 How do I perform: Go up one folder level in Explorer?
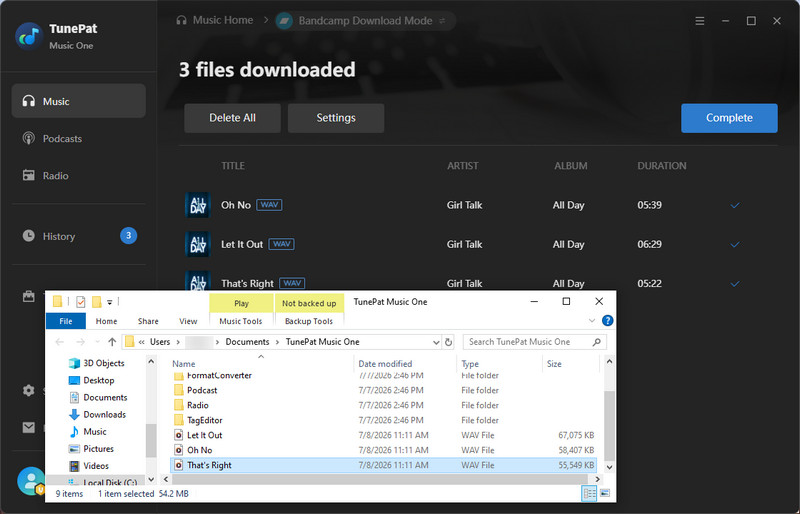coord(112,342)
